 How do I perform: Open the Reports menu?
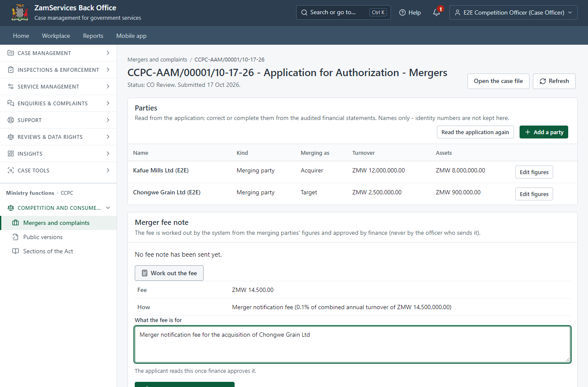tap(93, 36)
